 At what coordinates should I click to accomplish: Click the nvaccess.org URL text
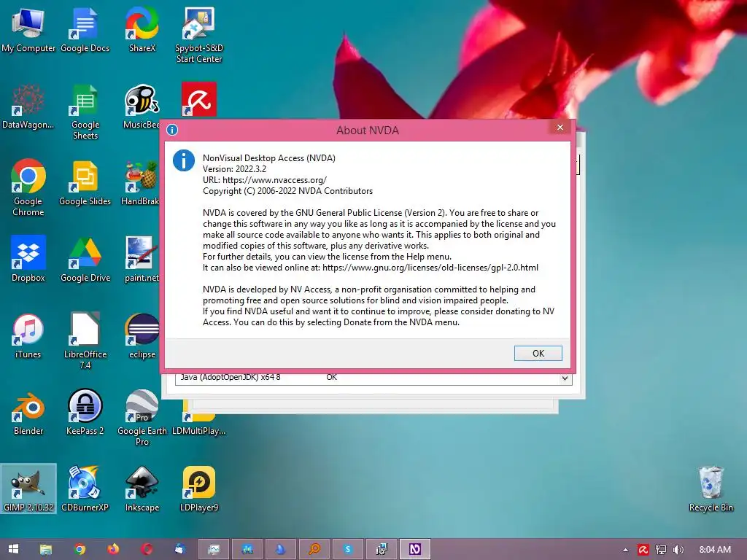tap(274, 180)
